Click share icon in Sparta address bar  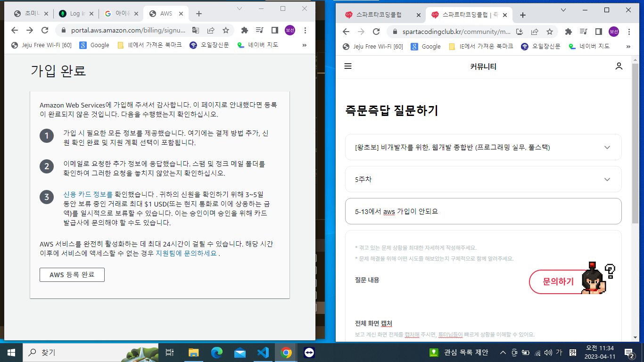(535, 32)
